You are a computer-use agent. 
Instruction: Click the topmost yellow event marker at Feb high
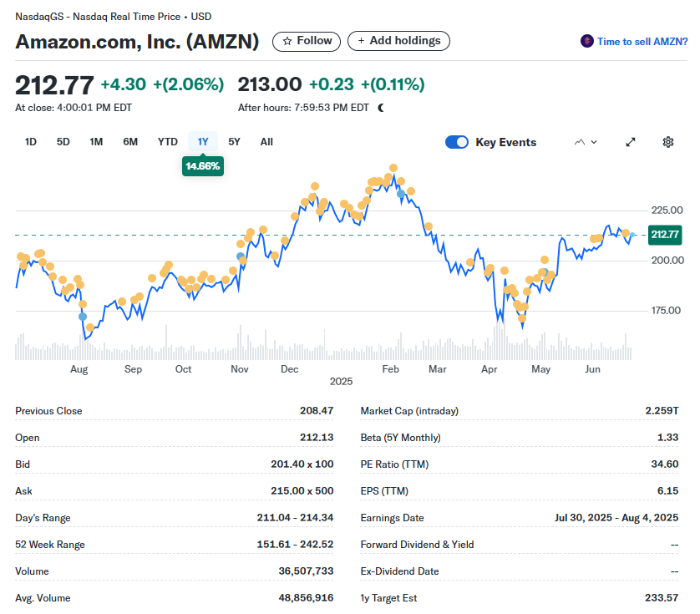point(393,168)
